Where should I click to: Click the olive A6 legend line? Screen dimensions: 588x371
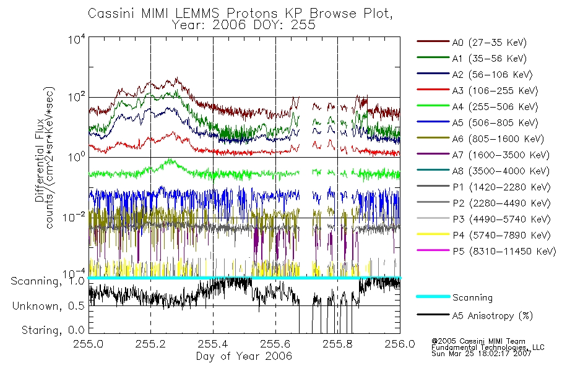[x=433, y=138]
